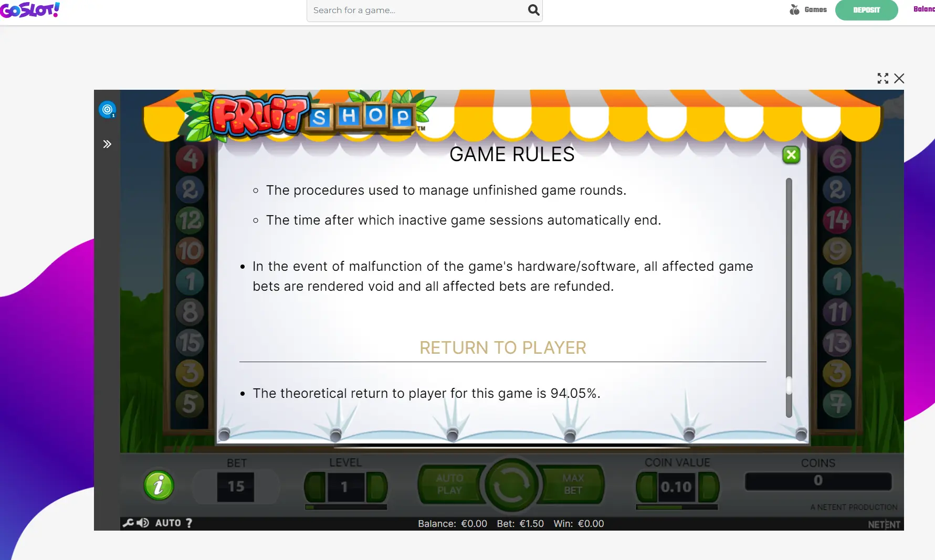This screenshot has height=560, width=935.
Task: Open help with question mark icon
Action: [x=189, y=523]
